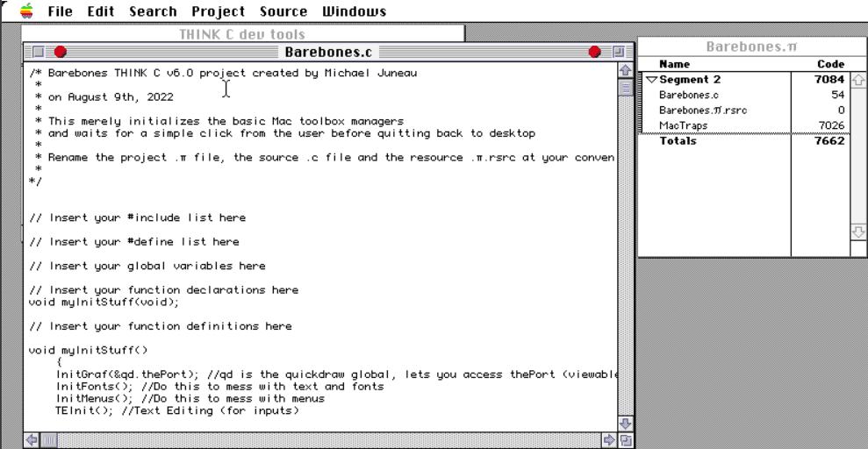Image resolution: width=868 pixels, height=449 pixels.
Task: Click the editor vertical scroll thumb
Action: [x=626, y=88]
